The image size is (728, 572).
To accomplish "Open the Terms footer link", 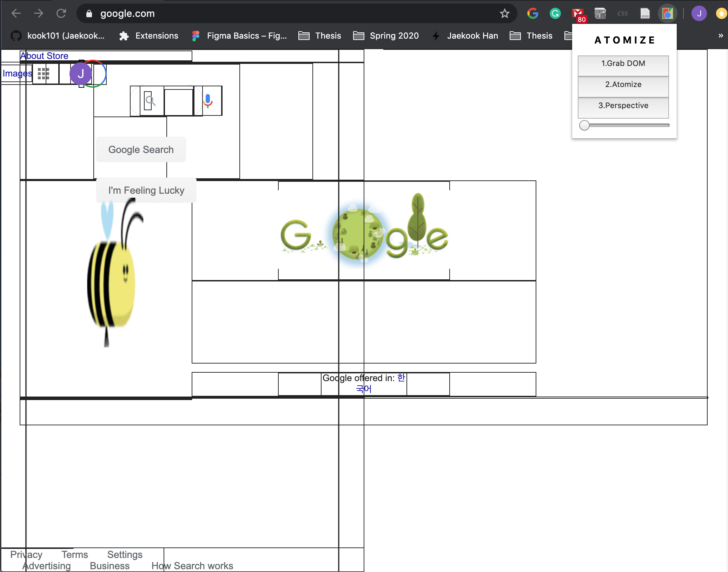I will click(75, 554).
